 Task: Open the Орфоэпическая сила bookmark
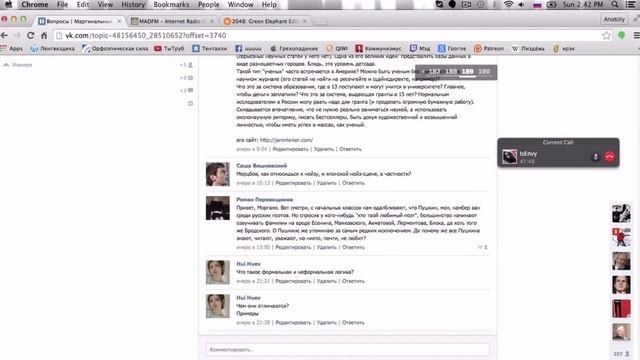[x=115, y=49]
